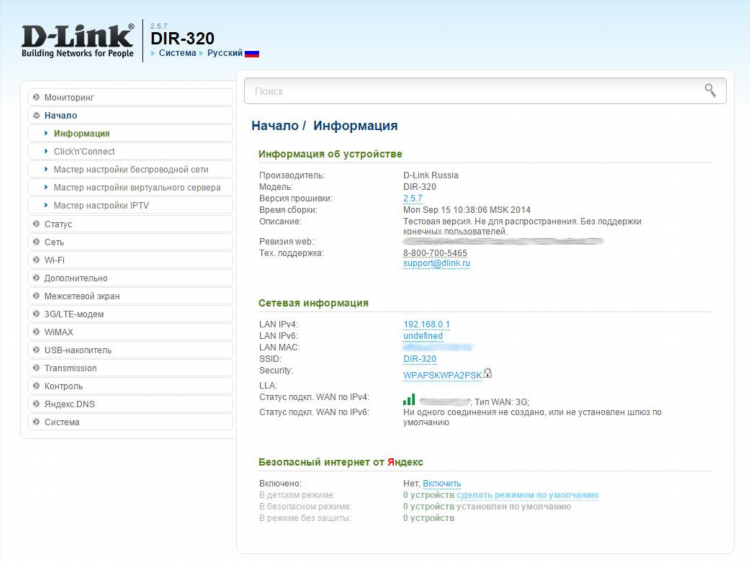
Task: Click сделать режимом по умолчанию link
Action: (527, 495)
